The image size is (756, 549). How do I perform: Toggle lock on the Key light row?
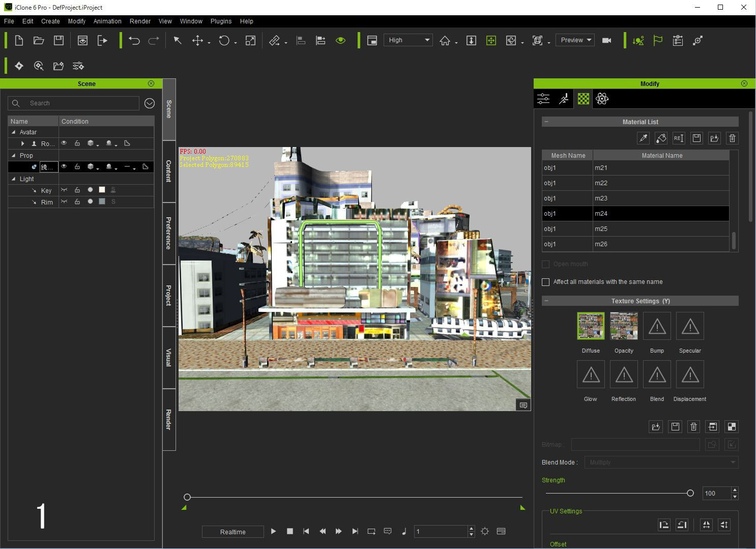77,190
